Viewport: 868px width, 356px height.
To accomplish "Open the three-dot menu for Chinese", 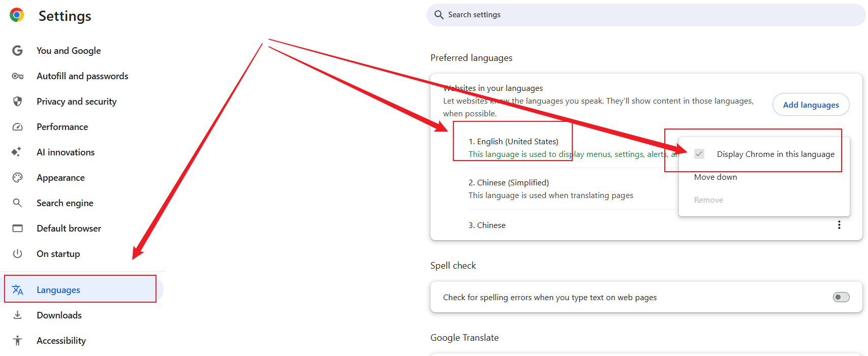I will (839, 225).
